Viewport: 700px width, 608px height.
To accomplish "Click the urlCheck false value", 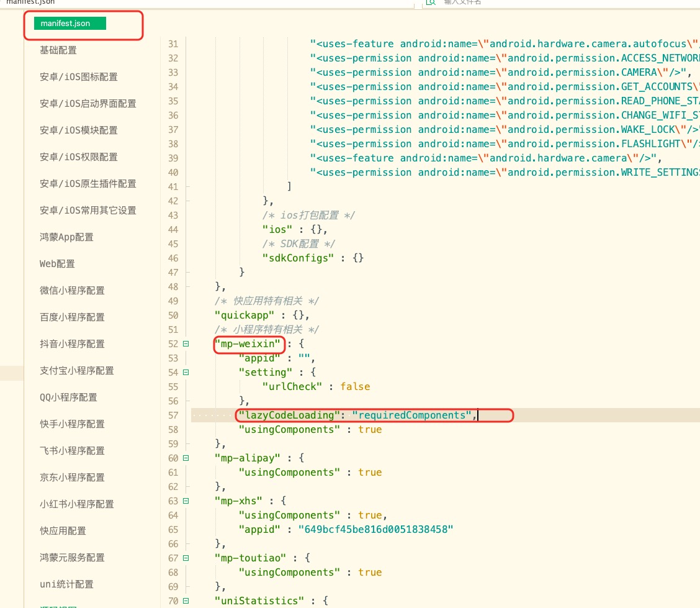I will 355,387.
